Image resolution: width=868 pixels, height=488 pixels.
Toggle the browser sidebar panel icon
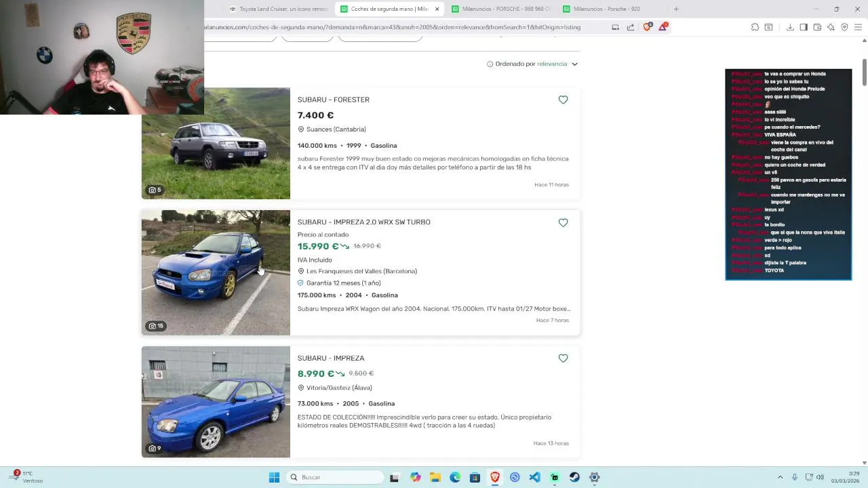804,27
